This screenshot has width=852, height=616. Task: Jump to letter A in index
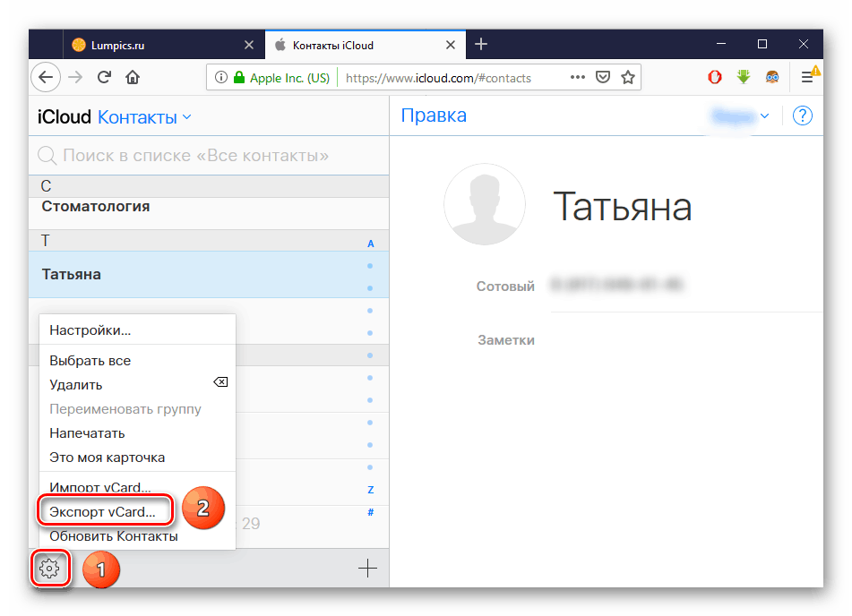coord(371,244)
